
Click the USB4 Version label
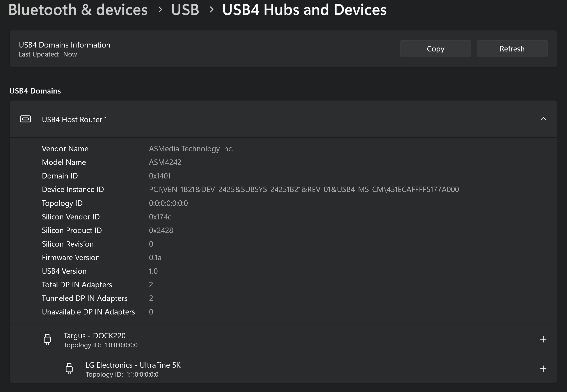tap(64, 271)
